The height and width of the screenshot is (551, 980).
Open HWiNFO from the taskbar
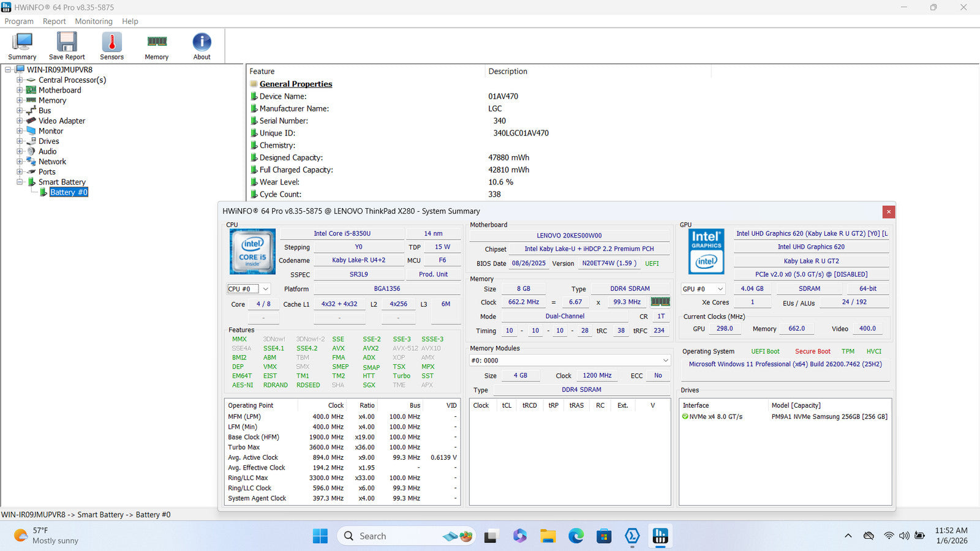[x=660, y=536]
